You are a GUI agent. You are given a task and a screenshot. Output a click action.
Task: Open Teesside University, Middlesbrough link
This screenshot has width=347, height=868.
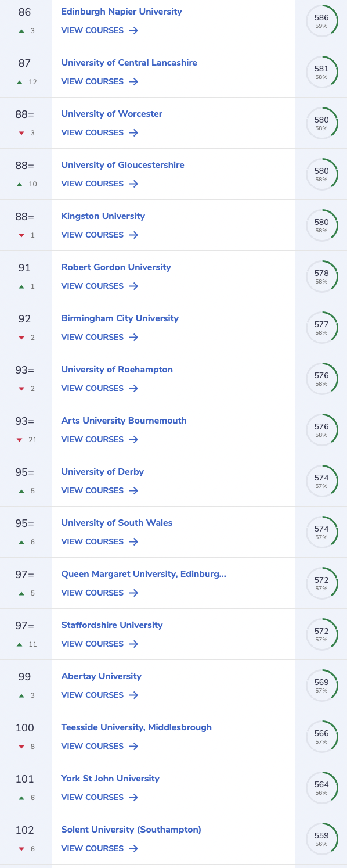pos(136,727)
